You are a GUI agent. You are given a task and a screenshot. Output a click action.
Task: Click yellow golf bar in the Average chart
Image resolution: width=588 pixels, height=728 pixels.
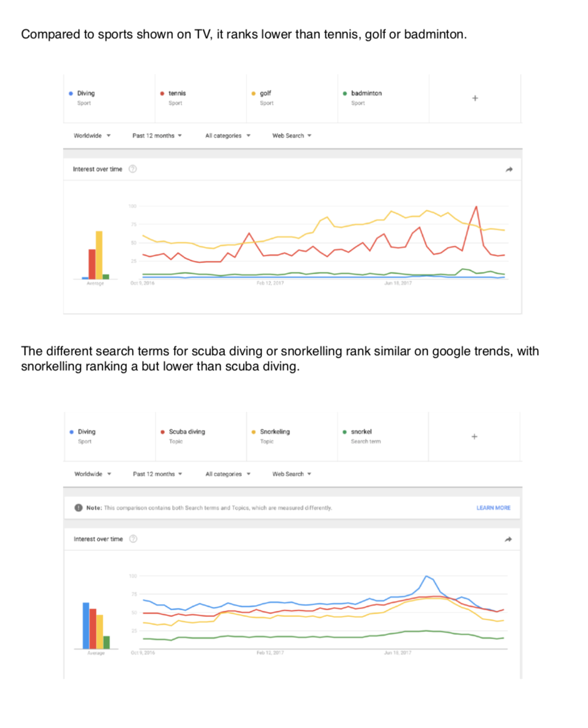click(x=99, y=255)
